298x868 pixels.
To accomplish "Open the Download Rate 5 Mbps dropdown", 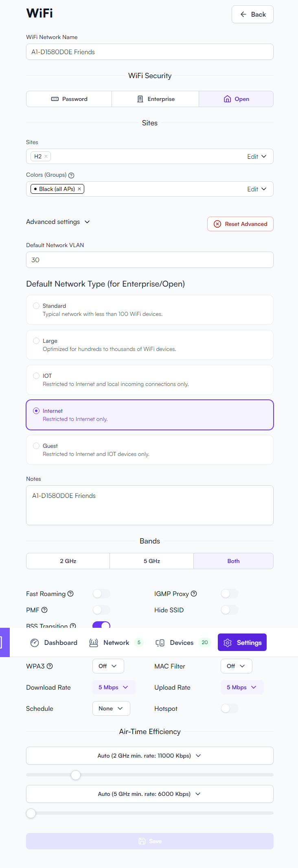I will pos(114,687).
